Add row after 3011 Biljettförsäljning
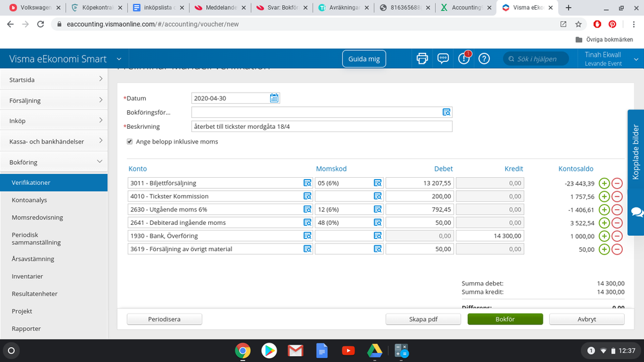644x362 pixels. [x=604, y=184]
